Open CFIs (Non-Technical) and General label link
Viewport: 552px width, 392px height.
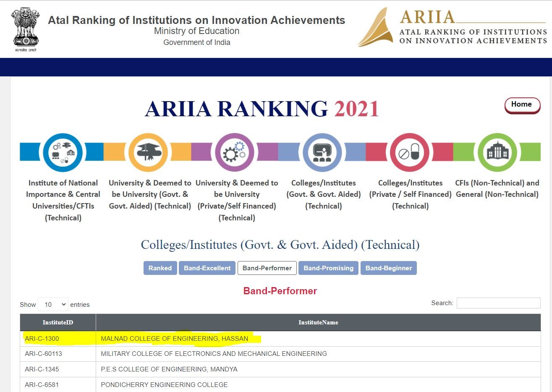point(497,188)
